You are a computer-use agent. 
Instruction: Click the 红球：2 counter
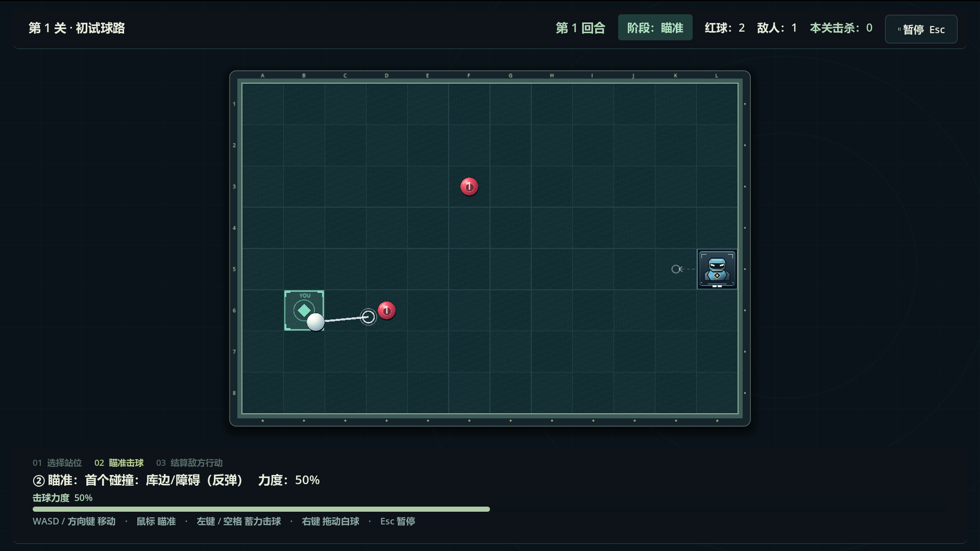(x=725, y=28)
